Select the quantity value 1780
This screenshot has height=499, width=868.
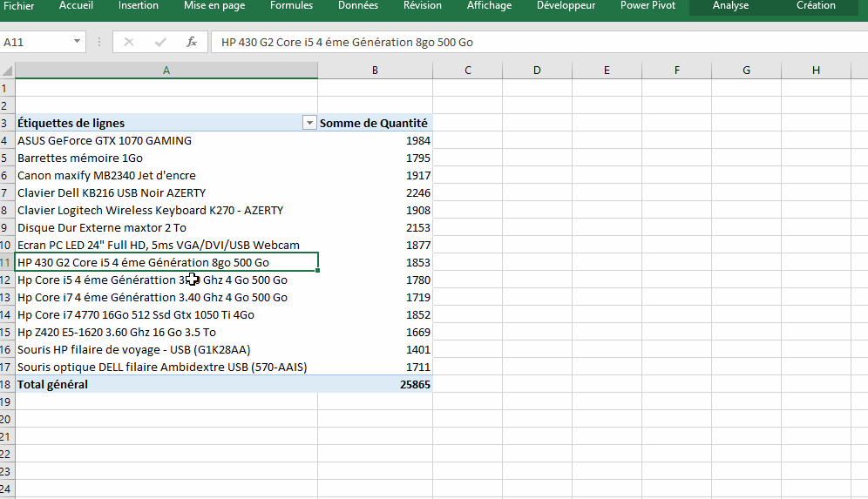tap(375, 280)
